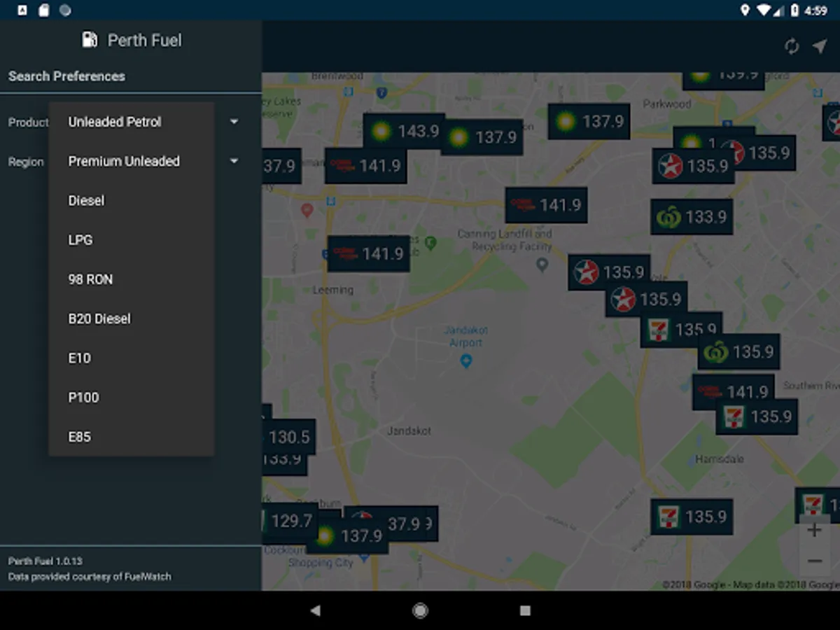Select E10 fuel option

[x=132, y=358]
